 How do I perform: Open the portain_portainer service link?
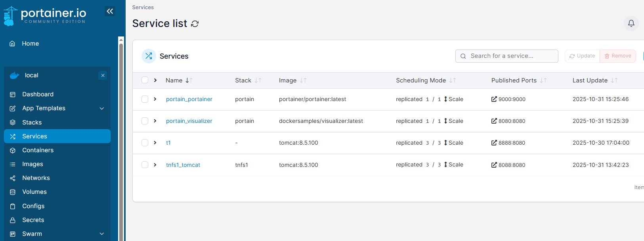[189, 99]
